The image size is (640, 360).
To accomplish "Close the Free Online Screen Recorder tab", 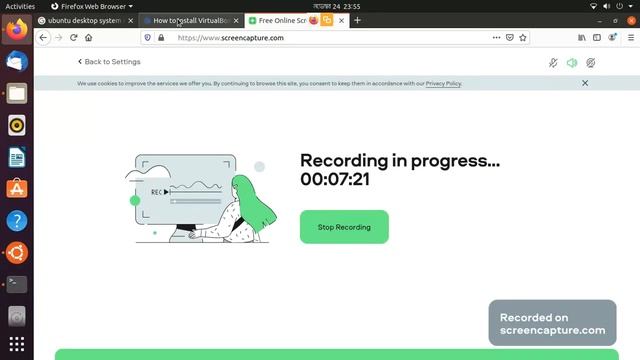I will pyautogui.click(x=342, y=20).
